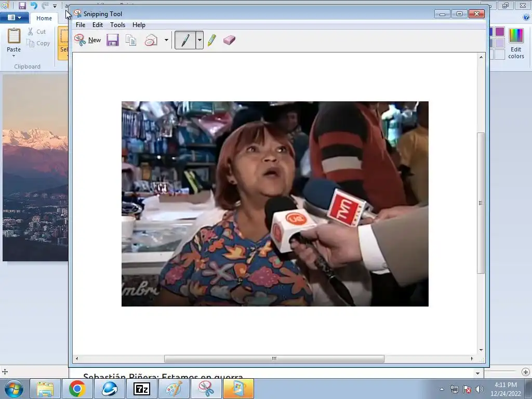
Task: Switch to Paint via the taskbar icon
Action: (174, 389)
